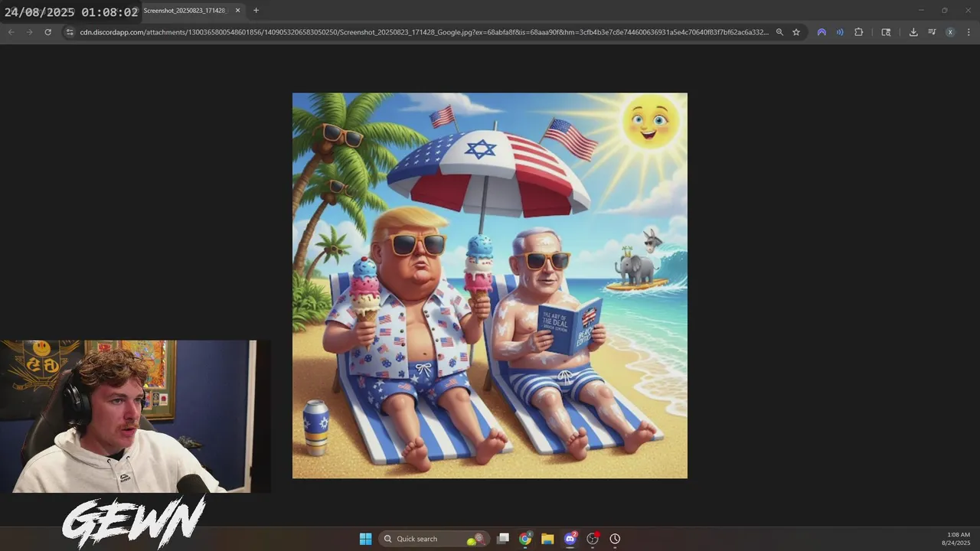Click the Quick search taskbar box
The image size is (980, 551).
(434, 539)
